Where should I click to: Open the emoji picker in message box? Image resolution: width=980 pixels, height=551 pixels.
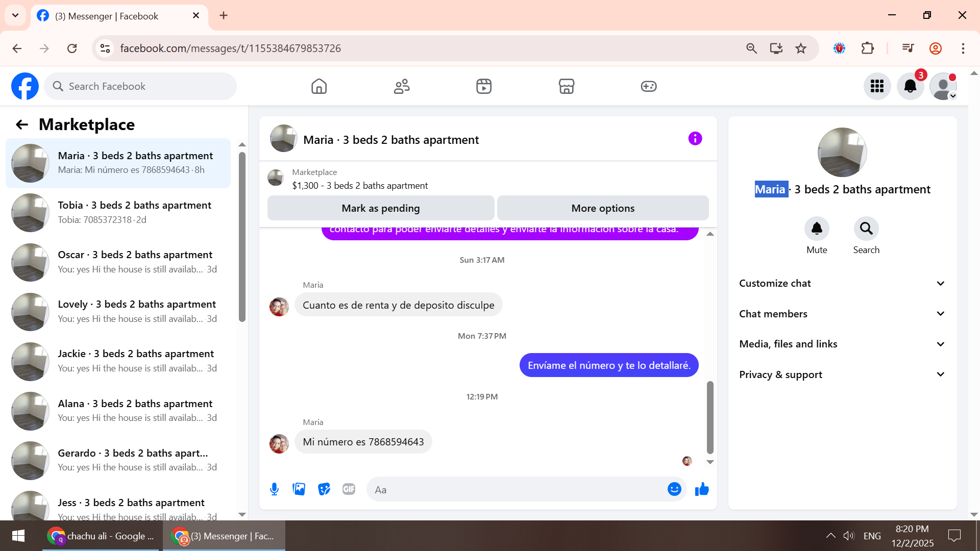[x=674, y=489]
